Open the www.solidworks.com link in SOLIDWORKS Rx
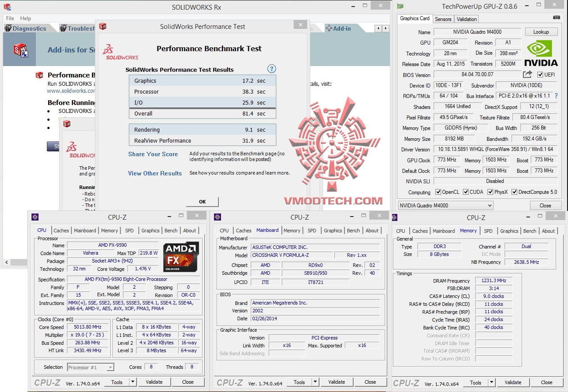568x392 pixels. tap(71, 91)
